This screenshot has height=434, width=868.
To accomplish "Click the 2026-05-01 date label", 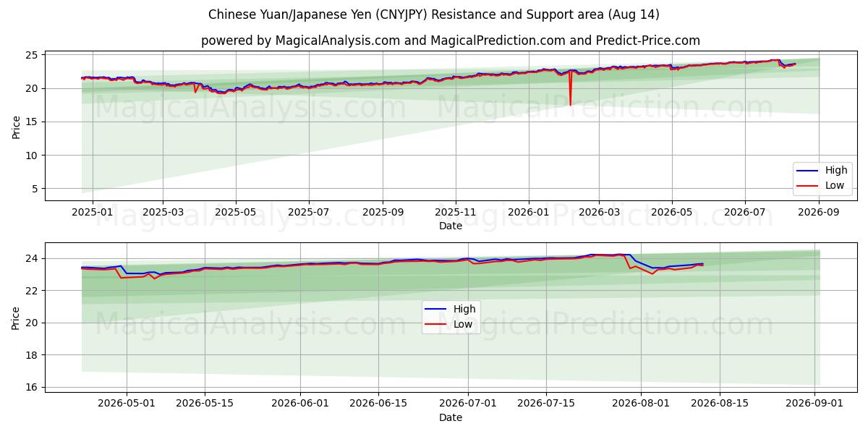I will (x=127, y=404).
